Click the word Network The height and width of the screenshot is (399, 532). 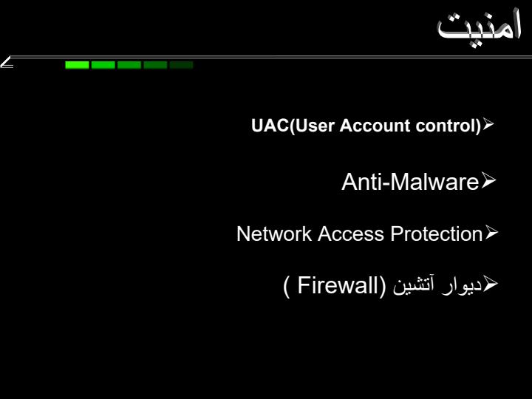point(274,233)
